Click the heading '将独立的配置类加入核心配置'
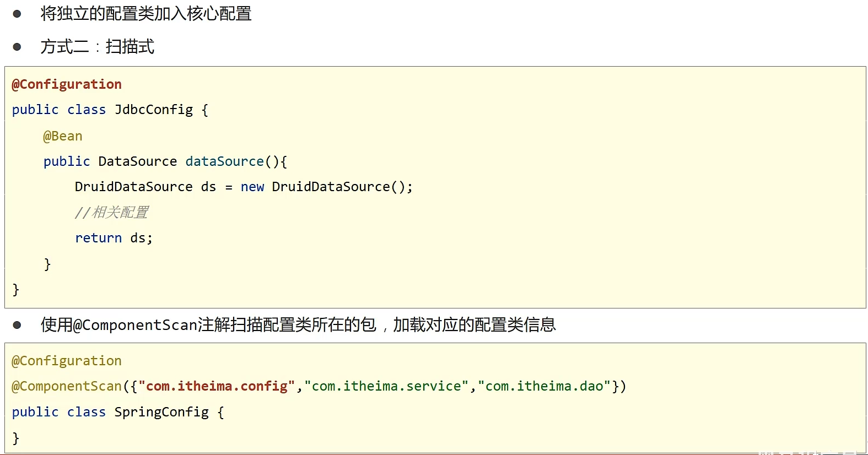 [x=145, y=14]
